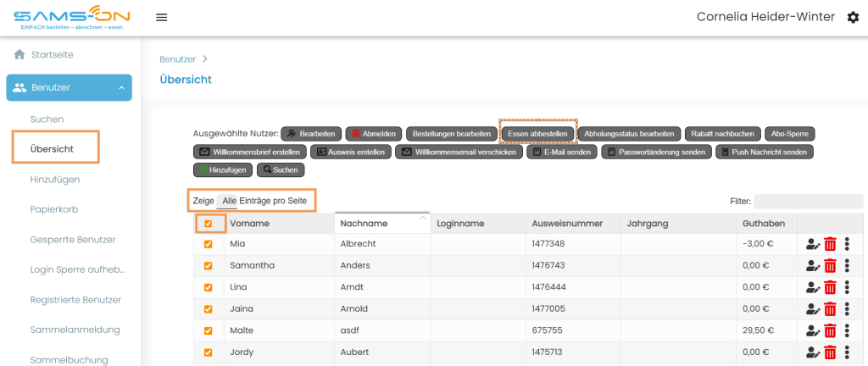Image resolution: width=868 pixels, height=366 pixels.
Task: Open Registrierte Benutzer in the sidebar
Action: click(x=75, y=300)
